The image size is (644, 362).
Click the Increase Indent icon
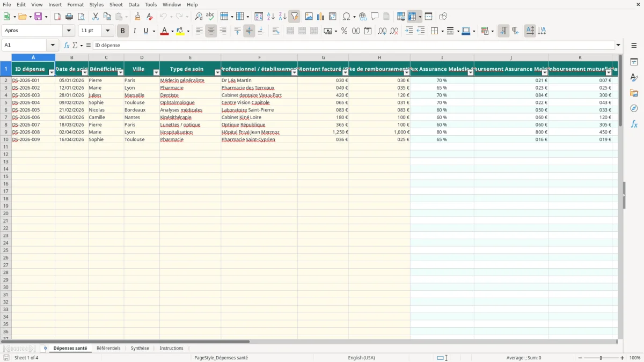[409, 31]
